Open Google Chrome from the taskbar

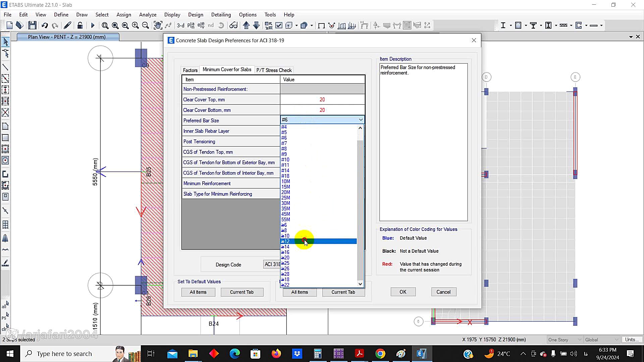380,354
